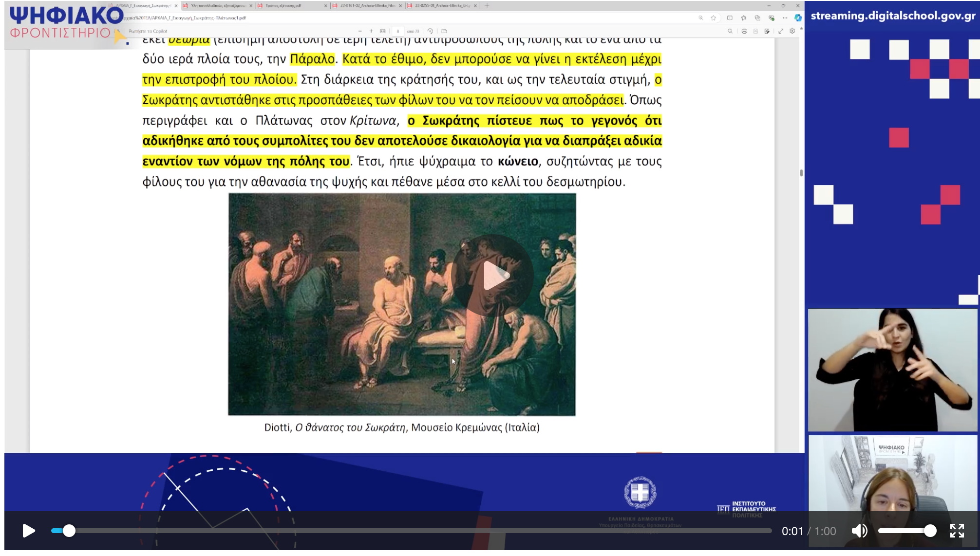Seek along the video progress bar
The width and height of the screenshot is (980, 556).
coord(412,531)
